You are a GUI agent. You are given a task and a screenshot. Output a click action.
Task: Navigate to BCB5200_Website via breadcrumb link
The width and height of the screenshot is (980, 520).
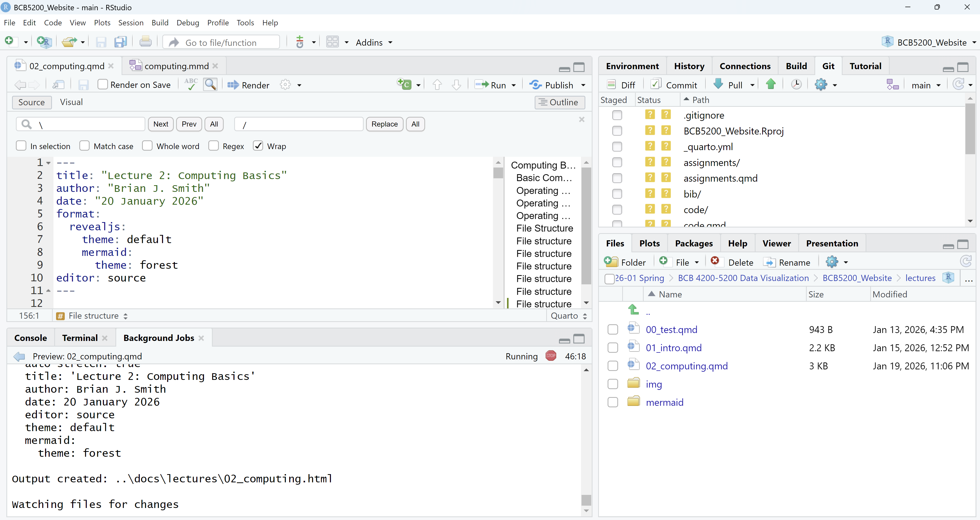856,278
